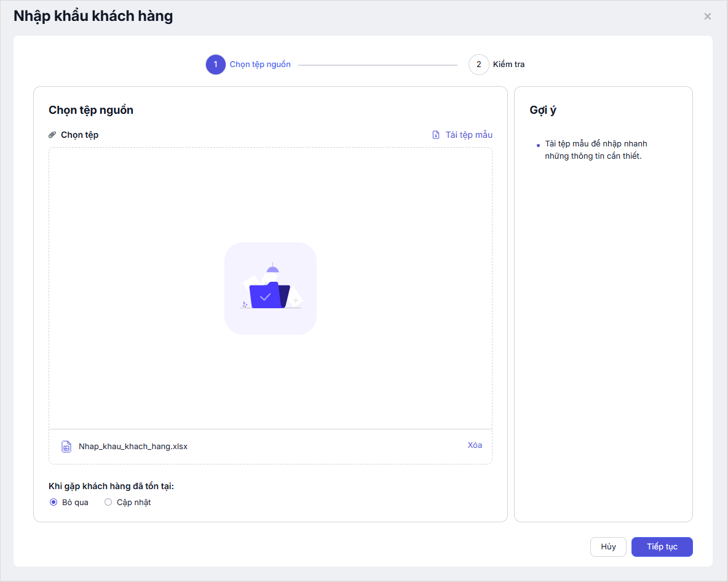Click the download template file icon
The height and width of the screenshot is (582, 728).
click(x=436, y=135)
